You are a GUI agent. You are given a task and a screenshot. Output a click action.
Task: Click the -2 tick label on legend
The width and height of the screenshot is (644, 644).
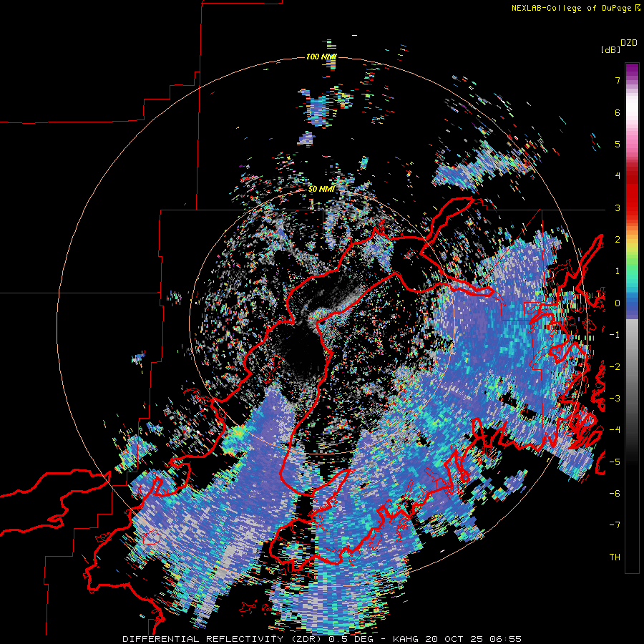pos(615,367)
